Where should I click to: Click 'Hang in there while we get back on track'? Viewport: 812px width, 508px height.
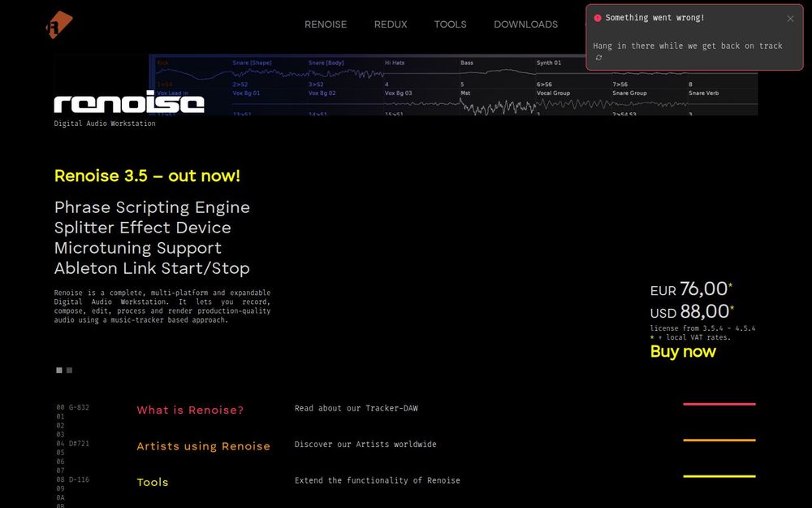coord(687,46)
